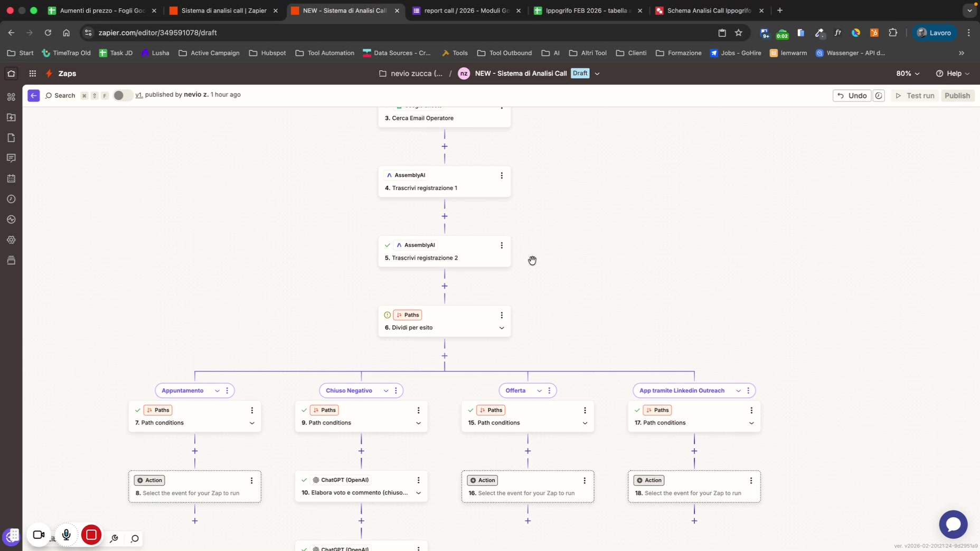This screenshot has width=980, height=551.
Task: Open the Zapier apps grid icon
Action: click(32, 73)
